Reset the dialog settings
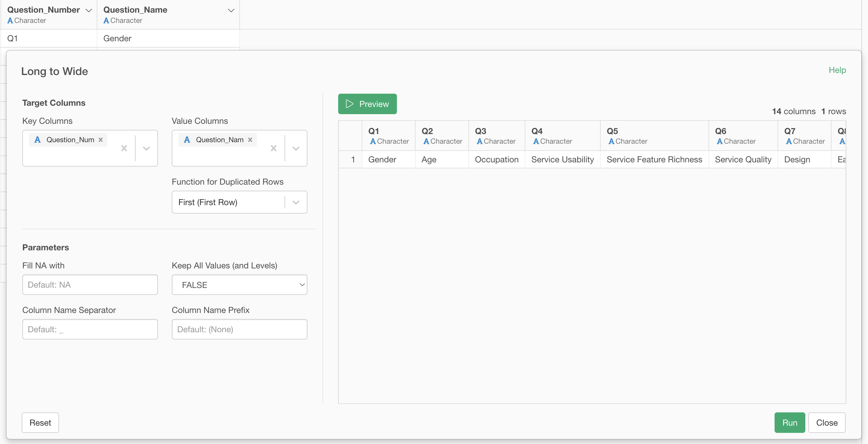The height and width of the screenshot is (444, 868). 40,422
